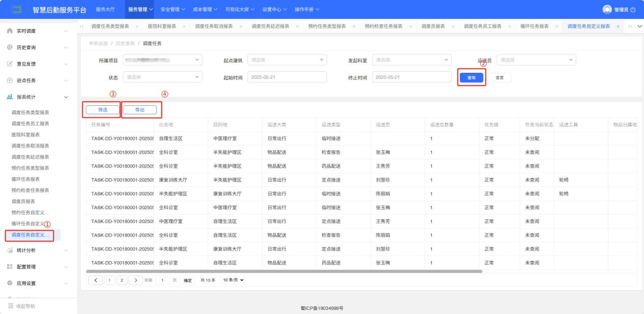The width and height of the screenshot is (644, 314).
Task: Click the 重置 button
Action: [x=500, y=78]
